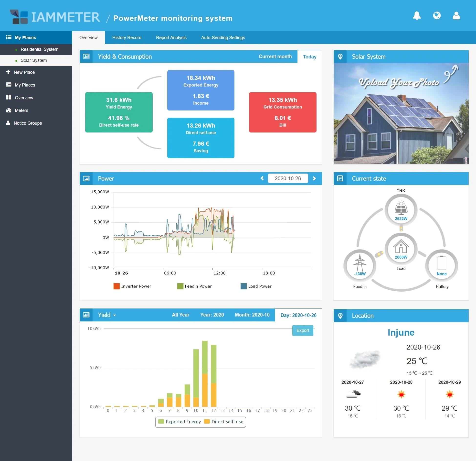Expand the Yield dropdown menu

point(106,316)
